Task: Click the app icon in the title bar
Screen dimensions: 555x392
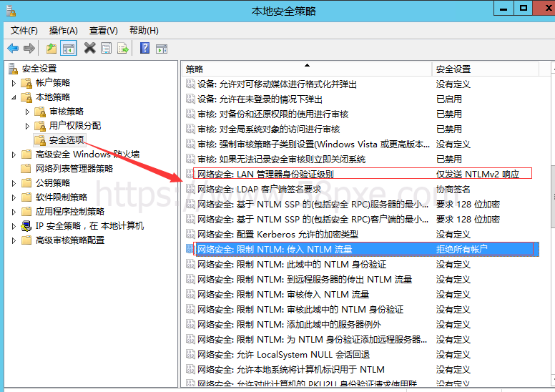Action: [11, 11]
